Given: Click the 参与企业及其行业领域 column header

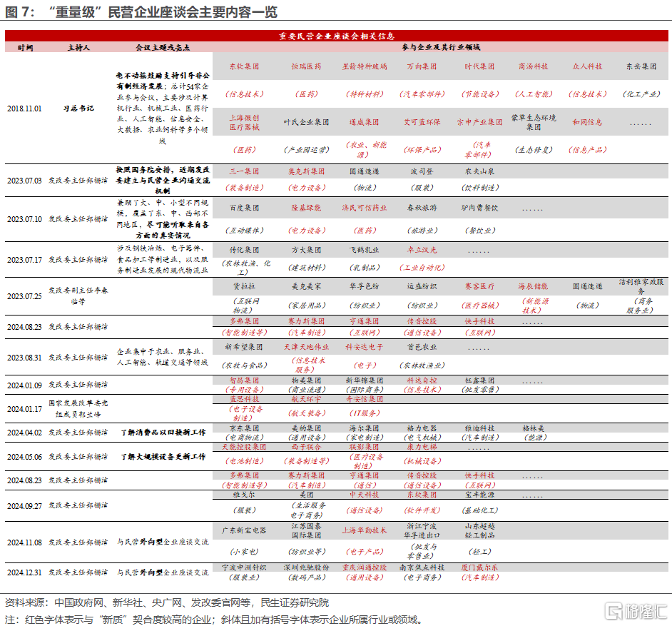Looking at the screenshot, I should tap(441, 47).
